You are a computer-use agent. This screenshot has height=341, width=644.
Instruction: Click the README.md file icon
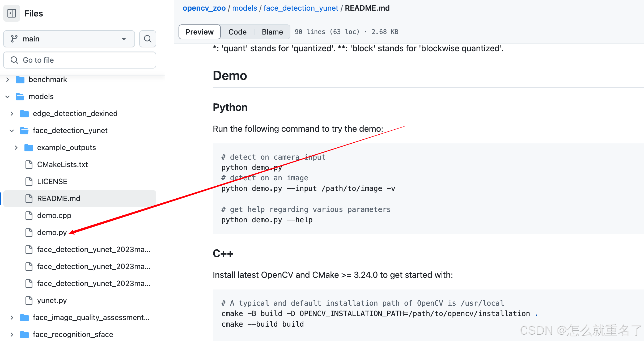pyautogui.click(x=29, y=199)
